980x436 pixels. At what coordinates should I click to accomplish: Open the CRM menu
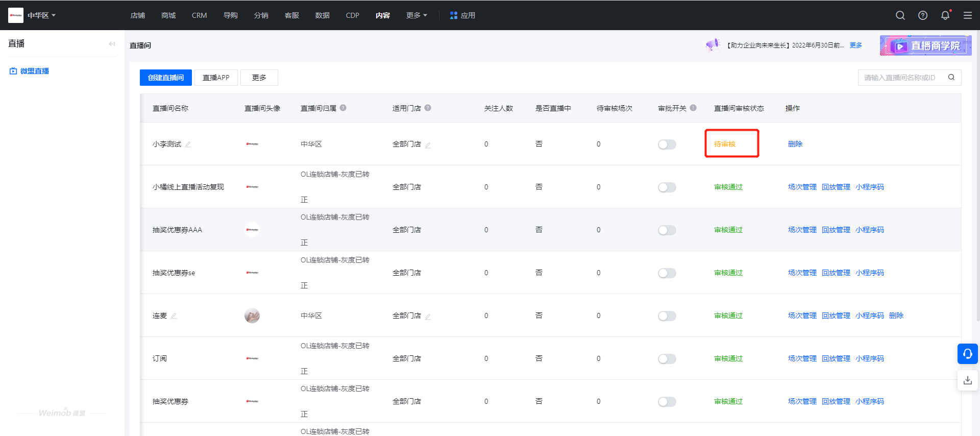(x=199, y=15)
